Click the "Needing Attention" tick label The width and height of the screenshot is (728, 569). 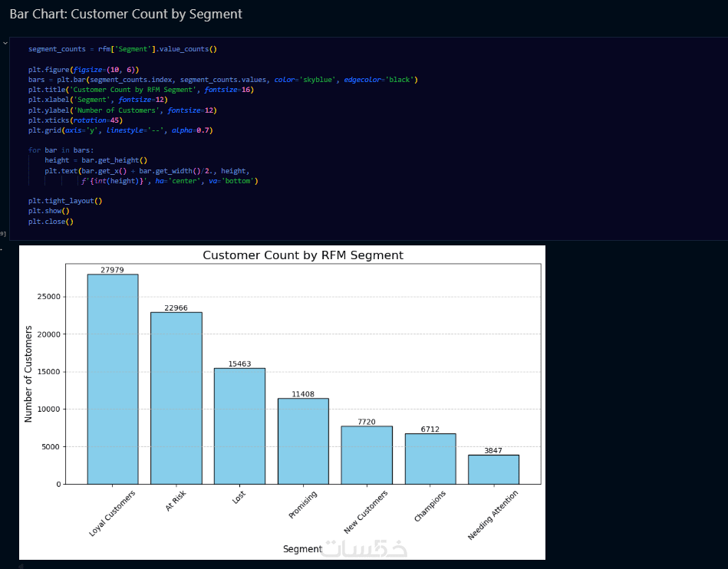pos(493,515)
